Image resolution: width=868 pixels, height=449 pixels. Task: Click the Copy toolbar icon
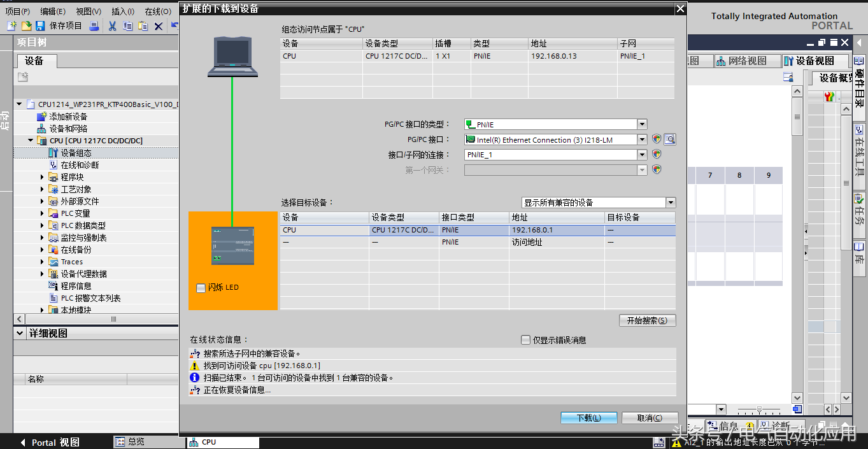(x=128, y=26)
